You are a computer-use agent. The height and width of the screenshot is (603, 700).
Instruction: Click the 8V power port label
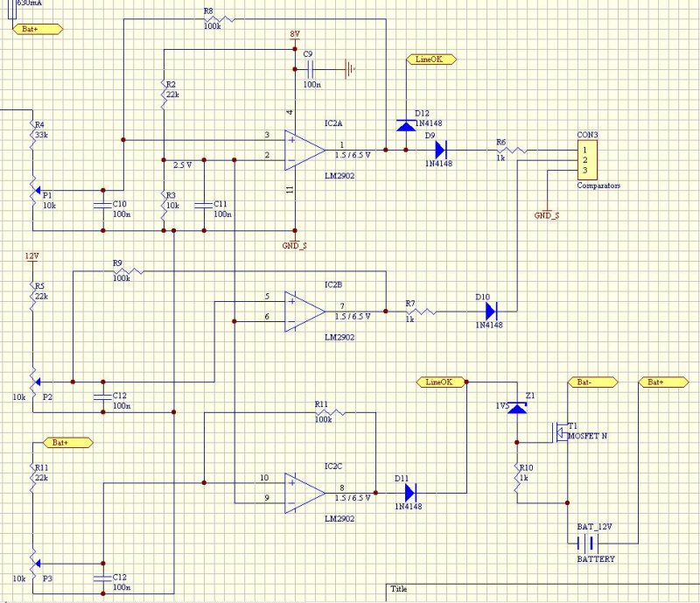click(x=295, y=34)
